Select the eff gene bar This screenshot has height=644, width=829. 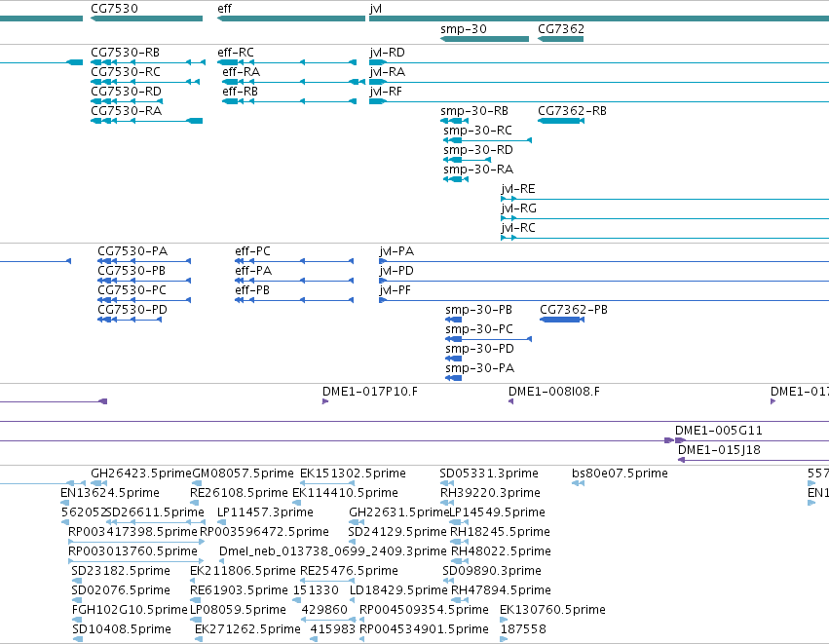pyautogui.click(x=291, y=19)
